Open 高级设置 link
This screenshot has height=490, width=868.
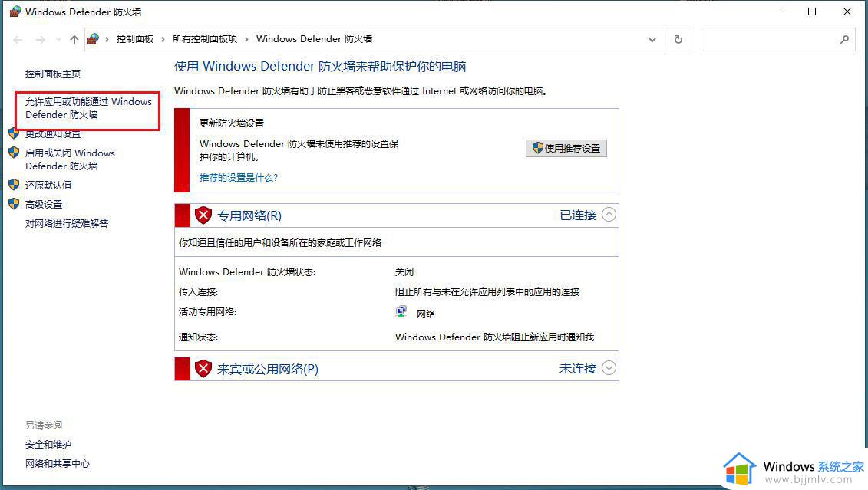coord(44,204)
